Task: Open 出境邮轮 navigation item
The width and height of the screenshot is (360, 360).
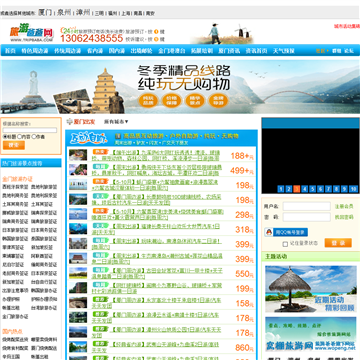Action: point(141,51)
